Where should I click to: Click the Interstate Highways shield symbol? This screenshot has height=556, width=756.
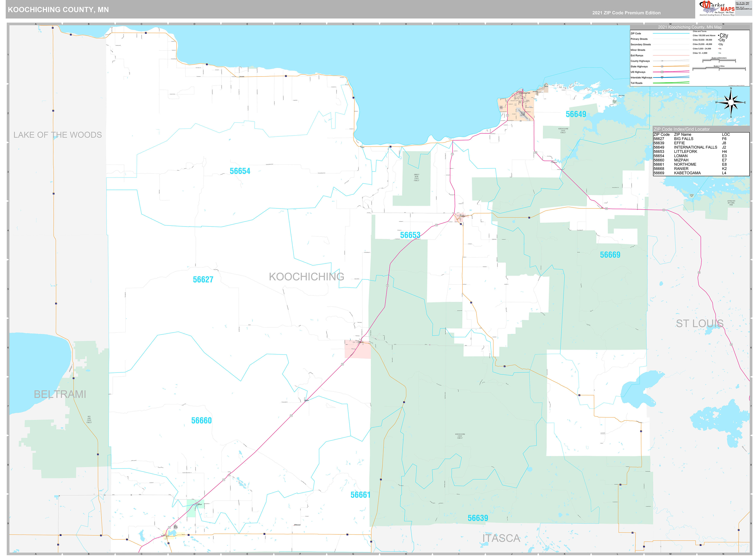pos(662,78)
